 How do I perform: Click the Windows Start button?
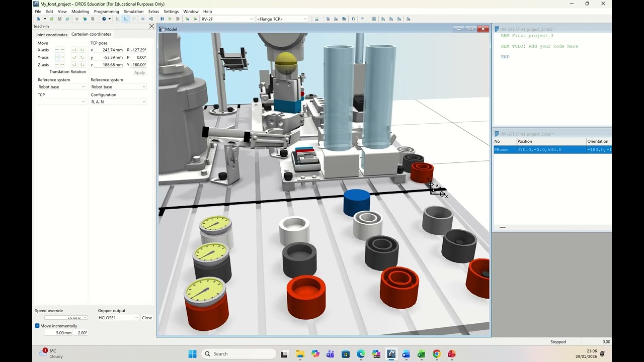[x=192, y=354]
